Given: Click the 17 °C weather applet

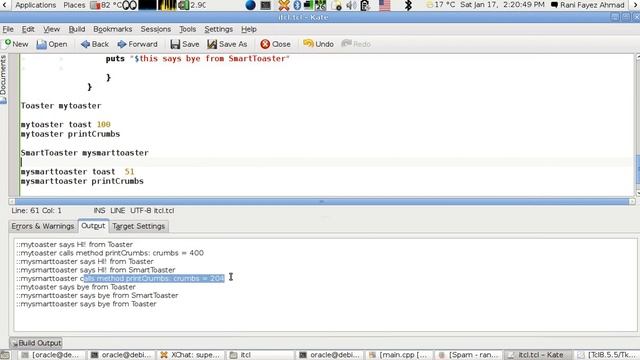Looking at the screenshot, I should pos(440,5).
